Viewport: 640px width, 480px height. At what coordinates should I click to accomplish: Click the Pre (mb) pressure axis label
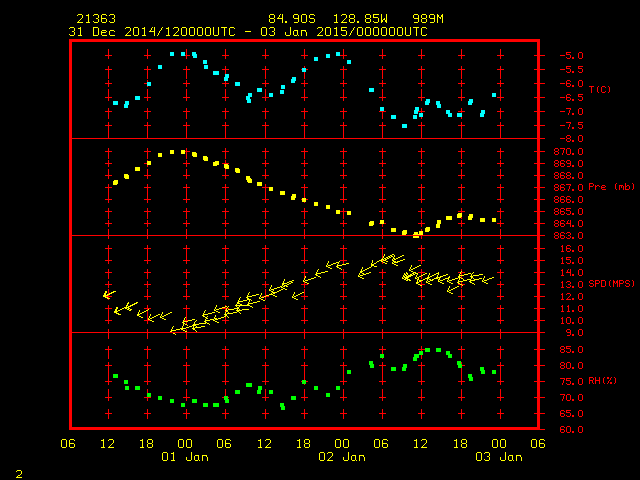click(611, 187)
